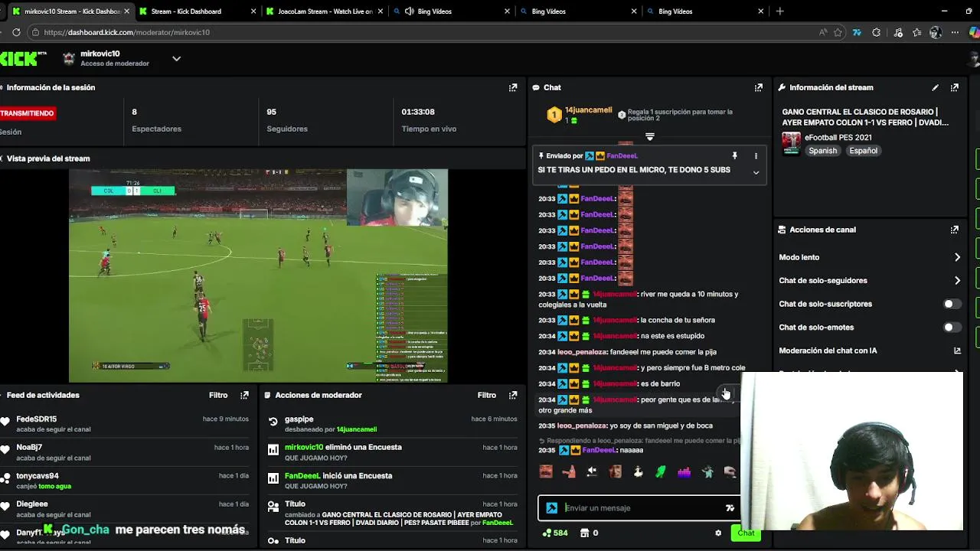Send the purple equalizer emote
The height and width of the screenshot is (551, 980).
click(684, 472)
